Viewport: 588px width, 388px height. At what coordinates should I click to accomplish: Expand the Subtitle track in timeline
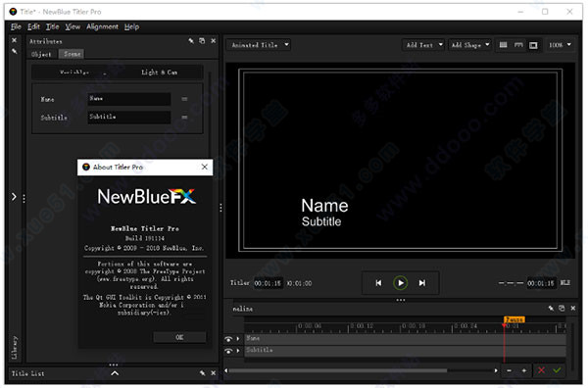pos(238,351)
